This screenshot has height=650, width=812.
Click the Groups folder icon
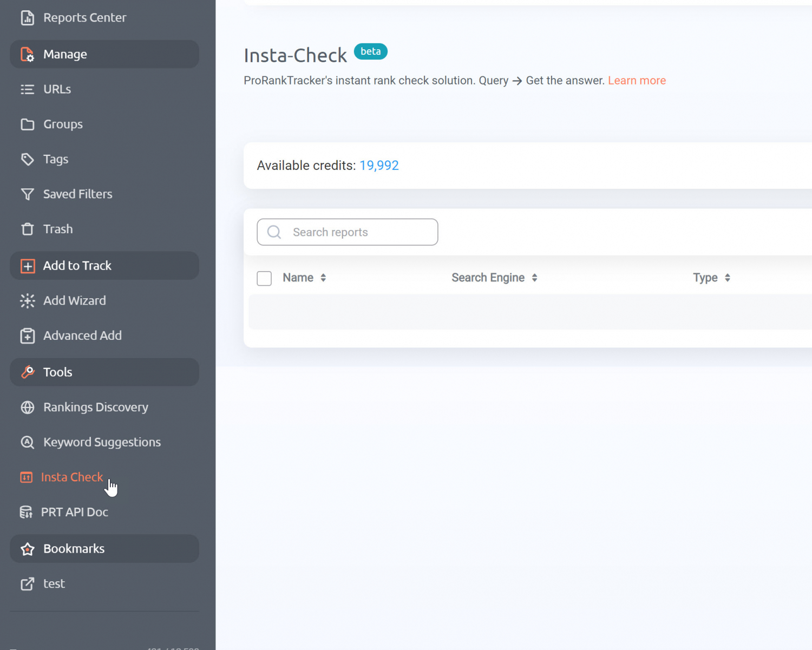click(x=27, y=124)
